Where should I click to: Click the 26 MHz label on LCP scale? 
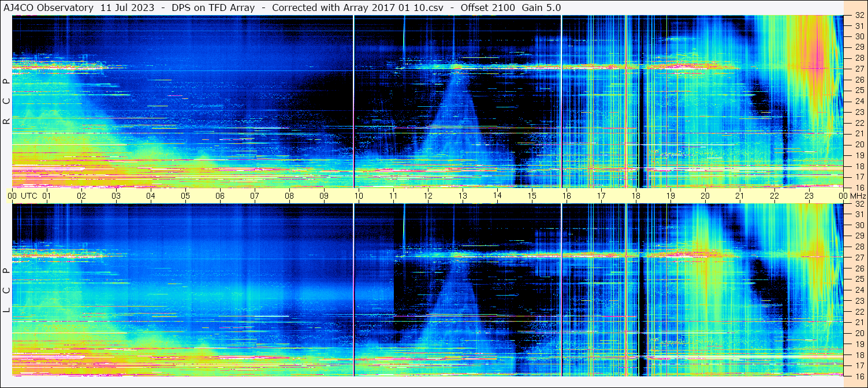click(859, 268)
